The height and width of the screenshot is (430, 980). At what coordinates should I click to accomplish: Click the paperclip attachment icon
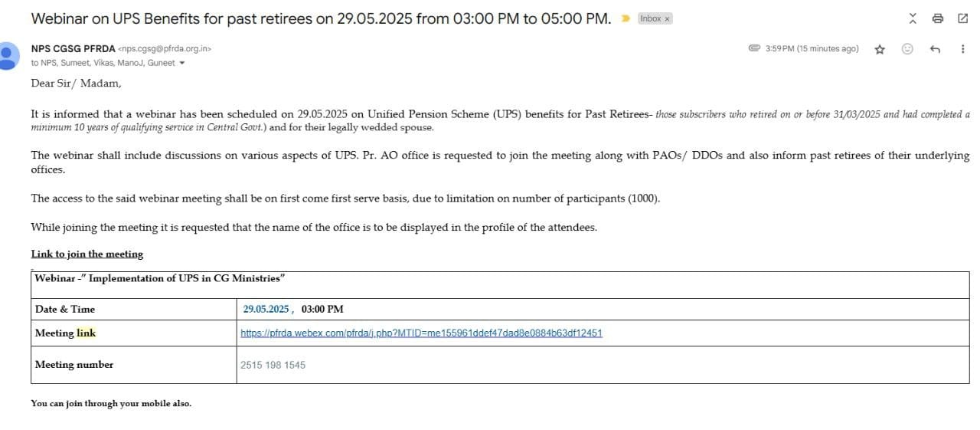754,48
